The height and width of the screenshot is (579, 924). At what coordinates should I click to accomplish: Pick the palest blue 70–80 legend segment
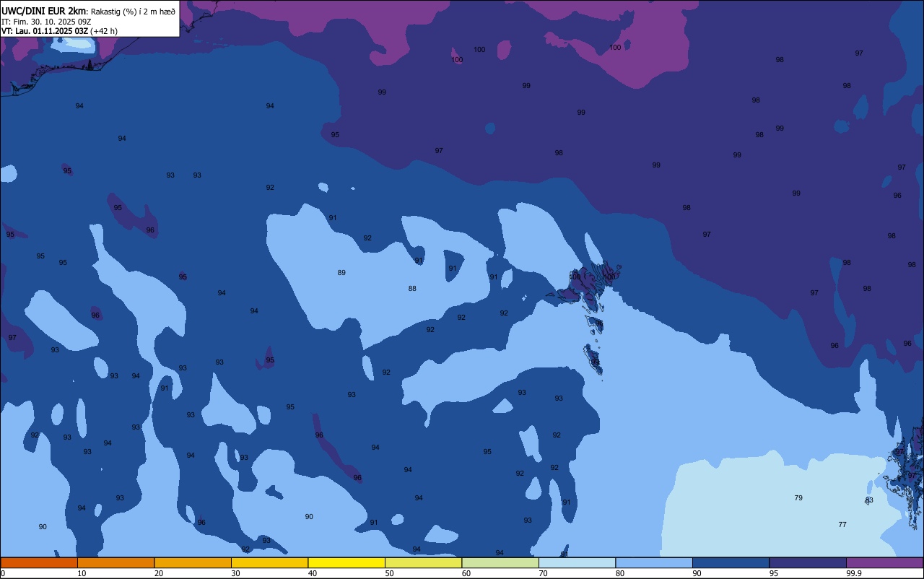[577, 562]
